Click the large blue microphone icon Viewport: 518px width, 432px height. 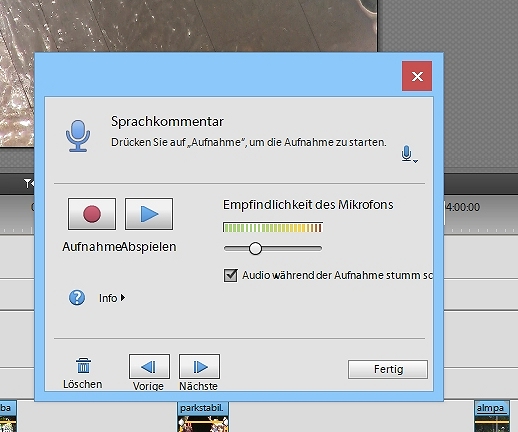(x=78, y=136)
